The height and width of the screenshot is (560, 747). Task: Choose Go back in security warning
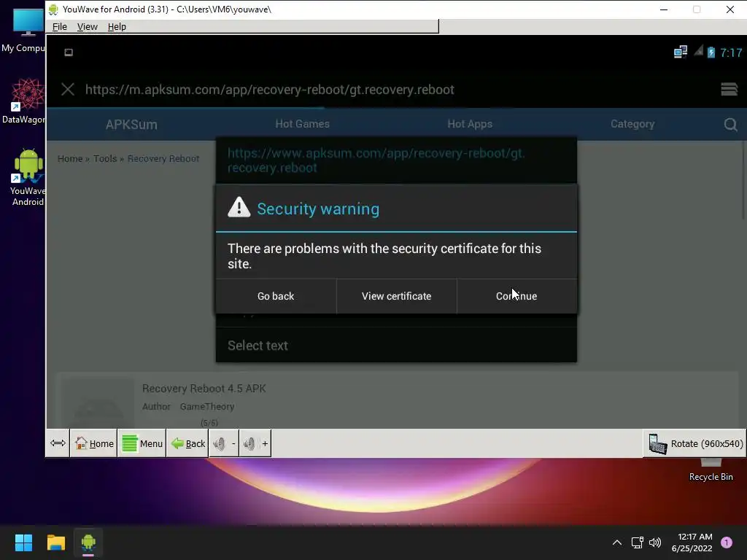click(x=276, y=296)
